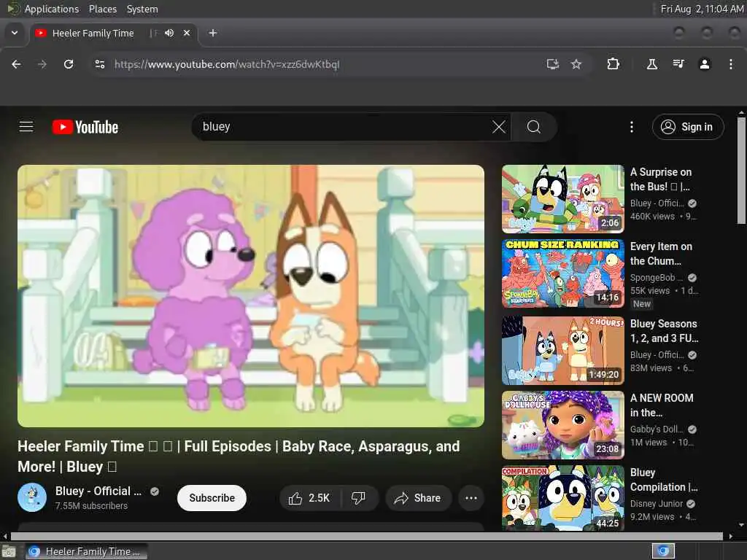
Task: Reload the page
Action: tap(69, 64)
